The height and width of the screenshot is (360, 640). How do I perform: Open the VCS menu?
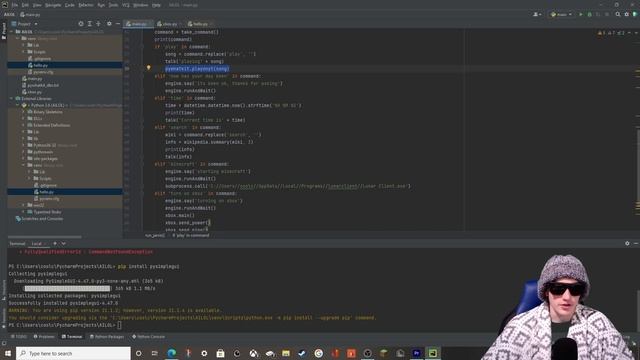tap(125, 5)
